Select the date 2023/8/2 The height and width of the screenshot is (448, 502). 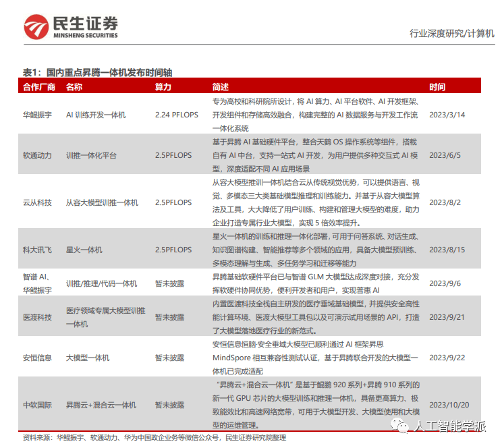pos(445,202)
